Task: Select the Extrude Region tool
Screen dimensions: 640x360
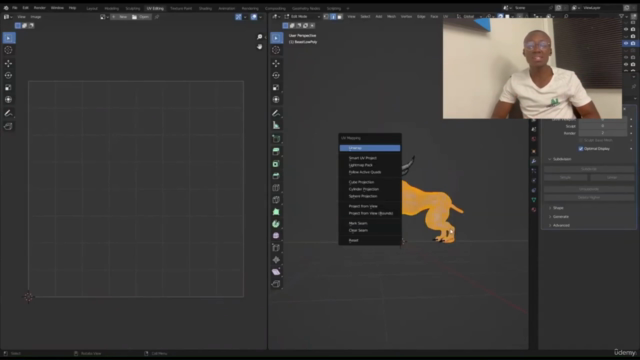Action: (x=276, y=152)
